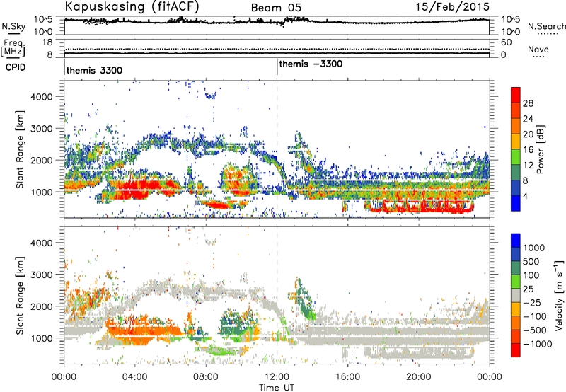The height and width of the screenshot is (392, 566).
Task: Click the 20 tick label on the Power colorbar
Action: (528, 134)
